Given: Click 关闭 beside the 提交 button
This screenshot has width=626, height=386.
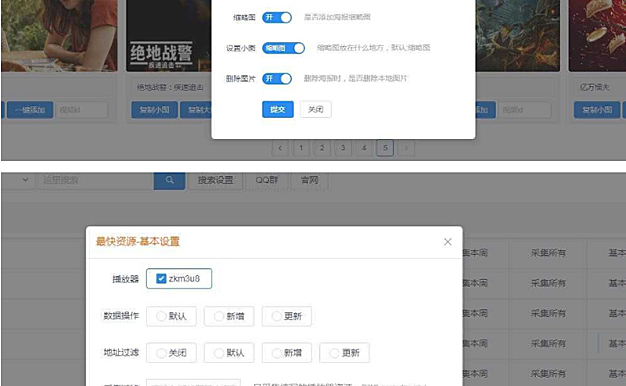Looking at the screenshot, I should pos(315,109).
